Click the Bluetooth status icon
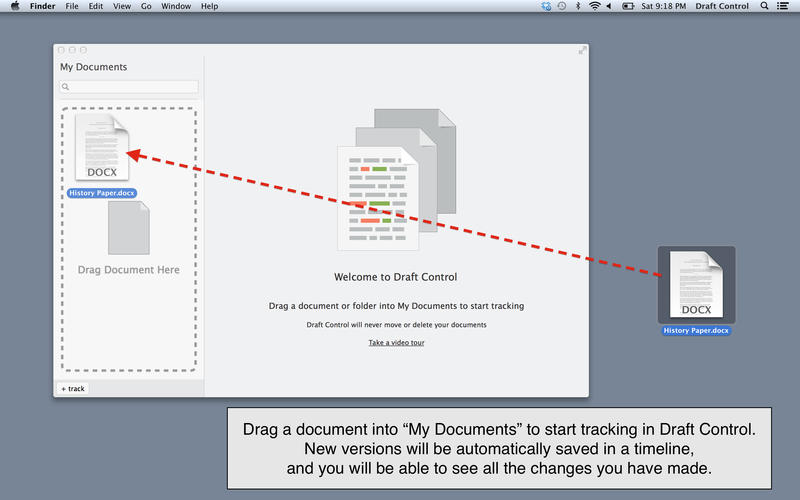 (x=577, y=6)
